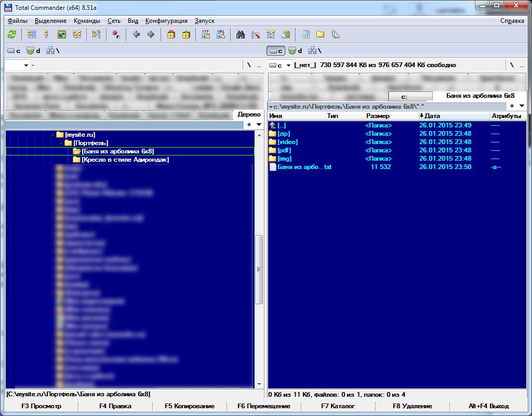Click the last icon on the toolbar
Image resolution: width=532 pixels, height=416 pixels.
(x=336, y=34)
